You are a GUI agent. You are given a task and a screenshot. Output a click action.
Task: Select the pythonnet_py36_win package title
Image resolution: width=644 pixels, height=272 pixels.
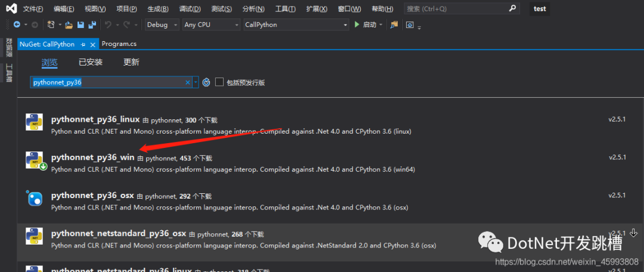[93, 157]
